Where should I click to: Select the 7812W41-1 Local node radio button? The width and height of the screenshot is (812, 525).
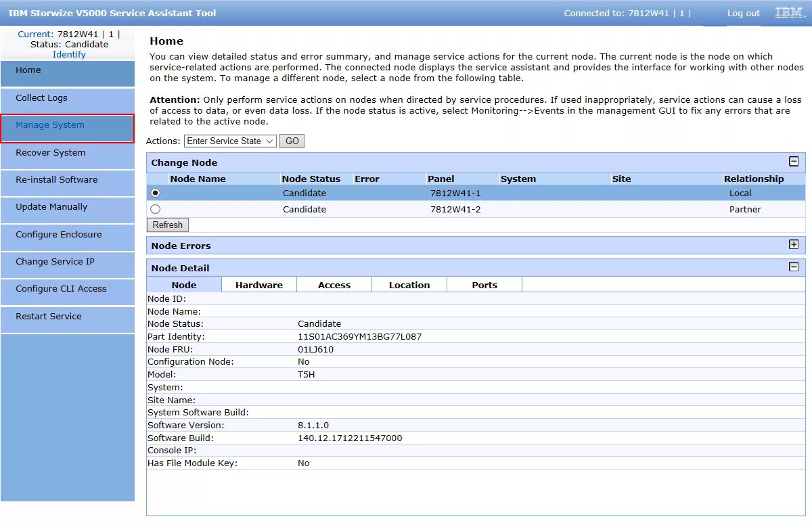156,193
